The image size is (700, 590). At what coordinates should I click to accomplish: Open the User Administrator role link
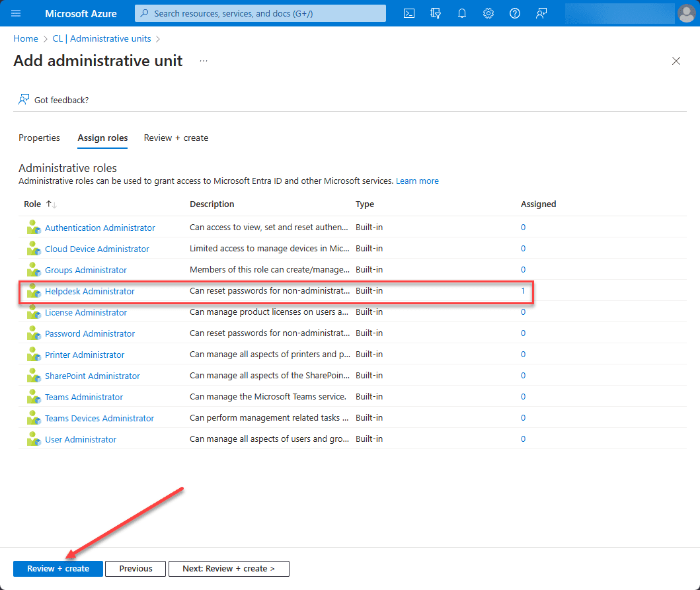pyautogui.click(x=81, y=439)
